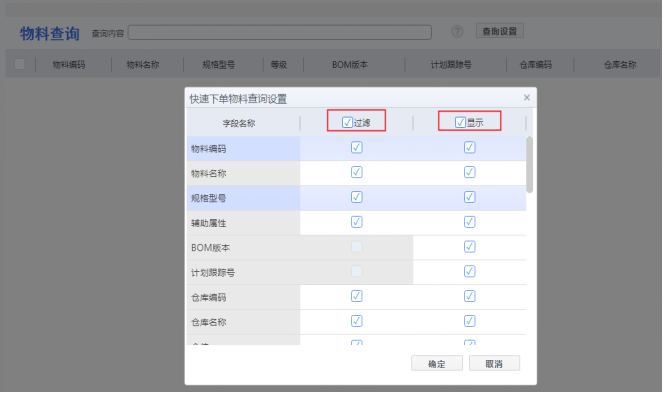This screenshot has width=663, height=393.
Task: Click 规格型号 column header in background table
Action: pyautogui.click(x=219, y=65)
